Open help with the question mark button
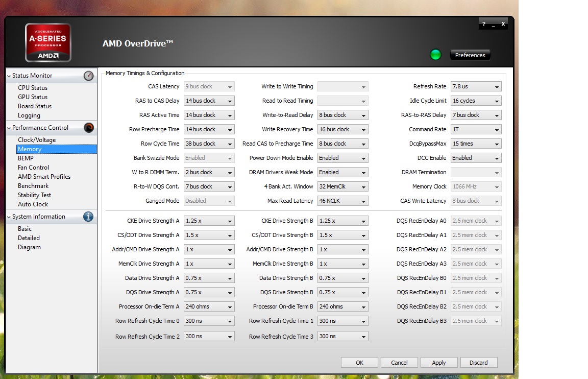This screenshot has width=588, height=379. click(x=484, y=24)
